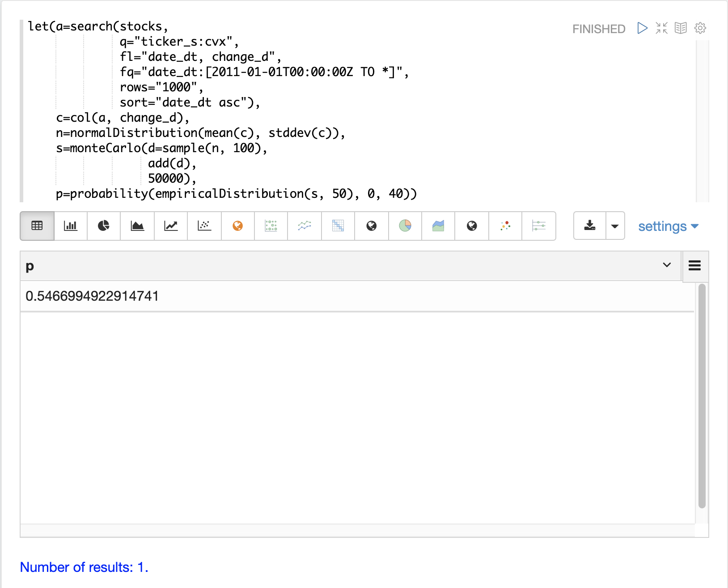Open the p column chevron menu

[x=667, y=265]
